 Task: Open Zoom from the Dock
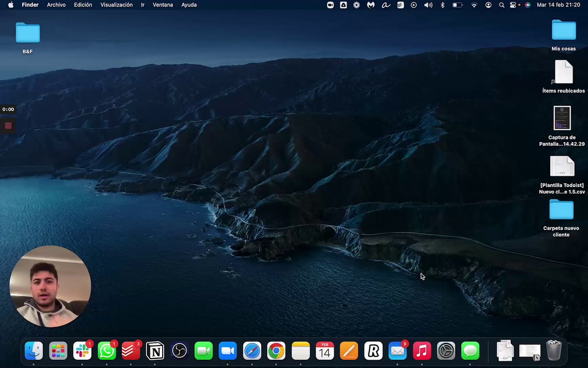tap(227, 351)
